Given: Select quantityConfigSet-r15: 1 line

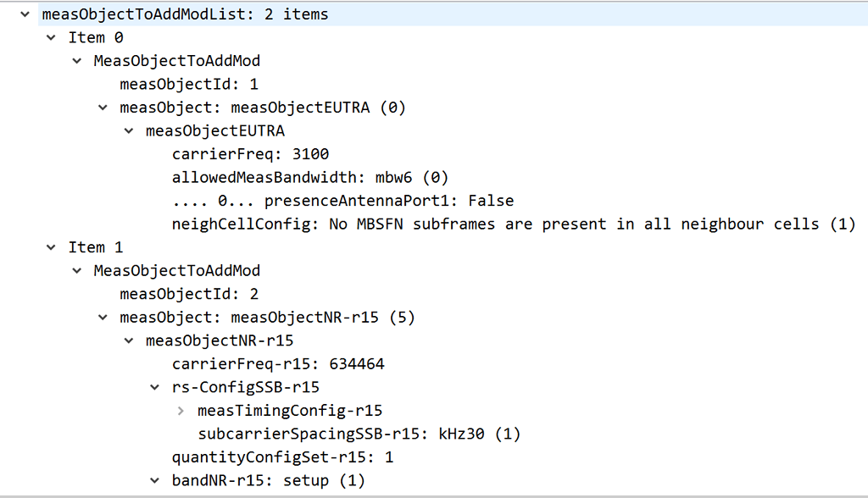Looking at the screenshot, I should tap(283, 457).
